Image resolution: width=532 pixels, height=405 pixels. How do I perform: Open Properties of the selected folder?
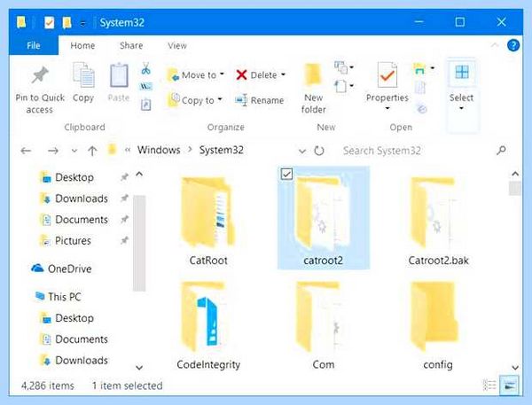click(x=387, y=82)
